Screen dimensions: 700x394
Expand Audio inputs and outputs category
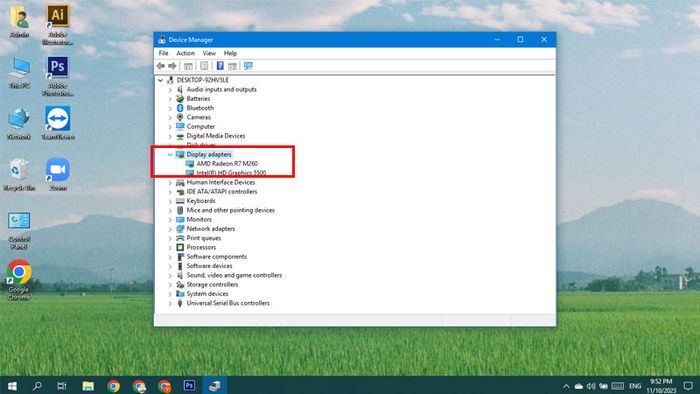(170, 90)
